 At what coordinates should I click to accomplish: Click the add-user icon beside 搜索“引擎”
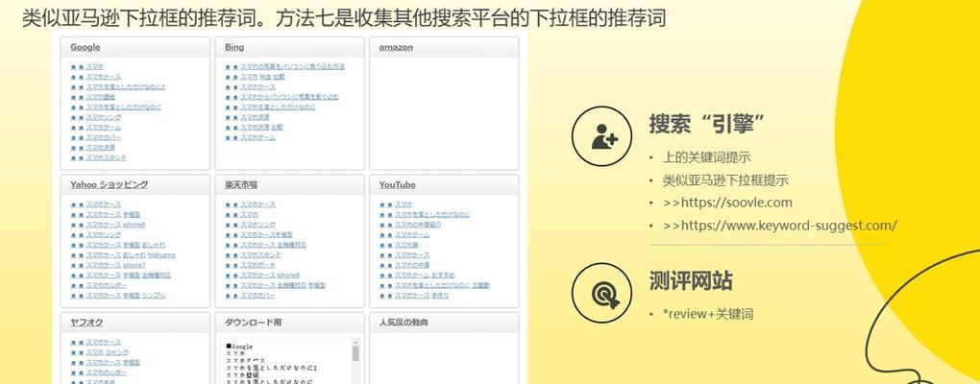(601, 136)
